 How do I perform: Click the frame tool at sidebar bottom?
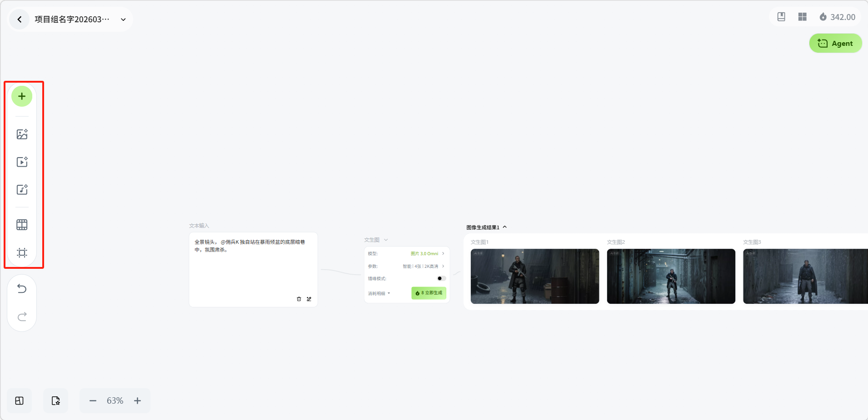(22, 253)
